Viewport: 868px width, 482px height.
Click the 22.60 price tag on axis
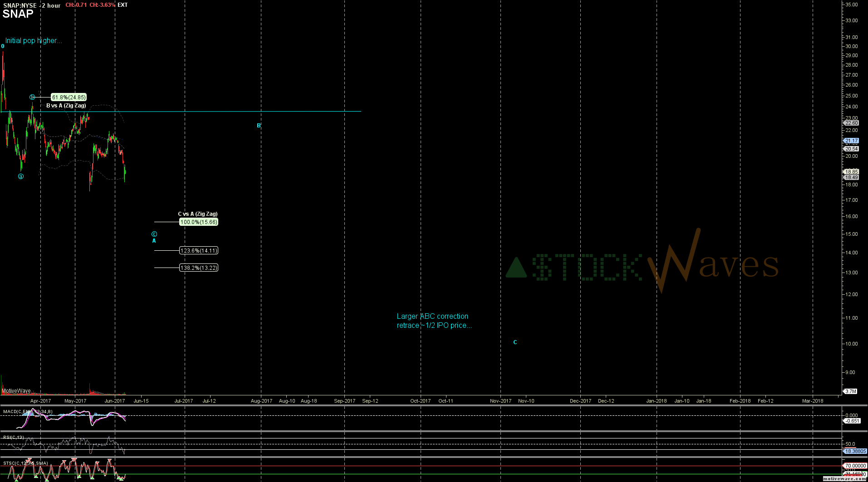tap(851, 123)
